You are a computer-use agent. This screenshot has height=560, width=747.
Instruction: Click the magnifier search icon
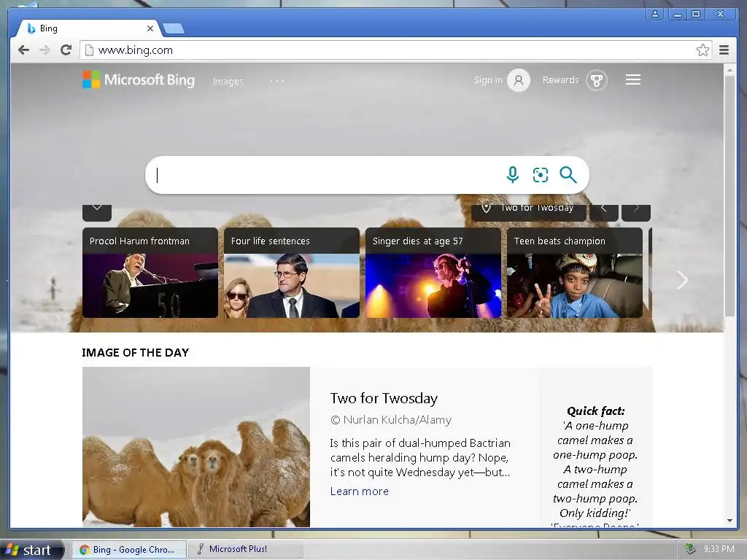(x=568, y=175)
